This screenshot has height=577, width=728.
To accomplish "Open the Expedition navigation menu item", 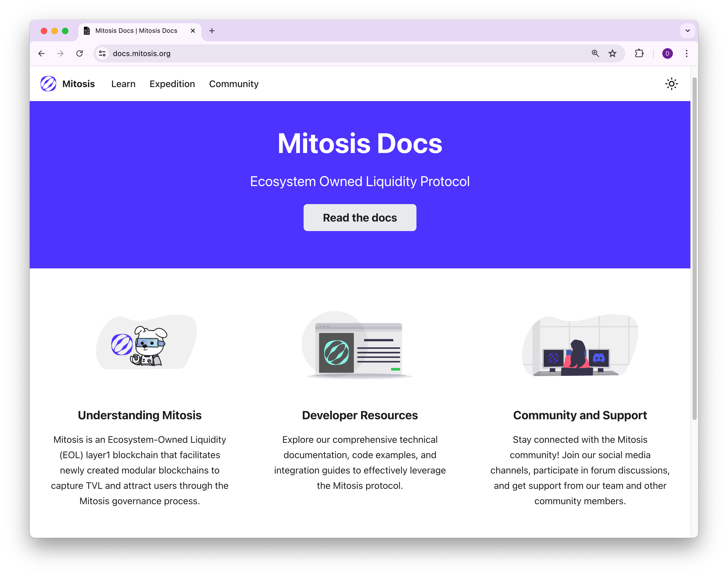I will tap(172, 83).
